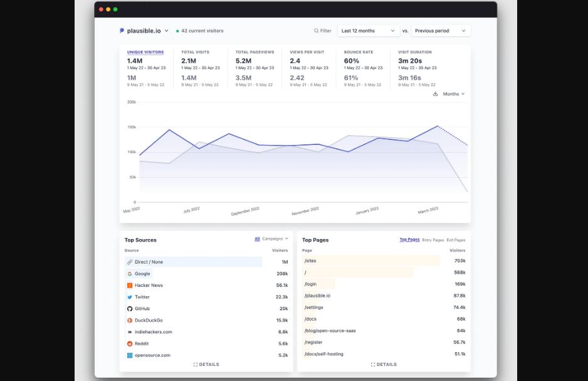Click the GitHub octocat icon
This screenshot has width=588, height=381.
tap(130, 309)
